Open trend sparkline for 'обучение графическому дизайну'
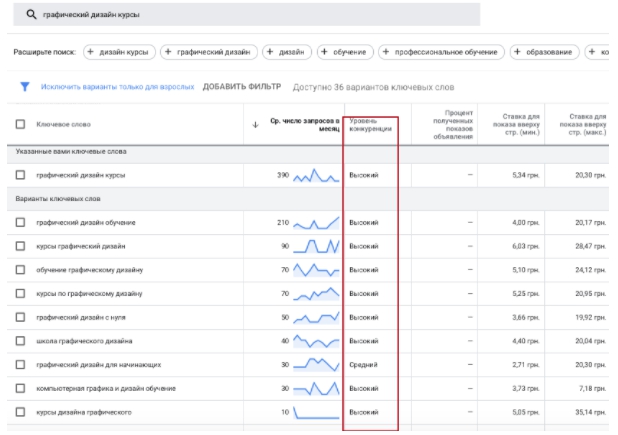The image size is (618, 435). click(x=316, y=270)
